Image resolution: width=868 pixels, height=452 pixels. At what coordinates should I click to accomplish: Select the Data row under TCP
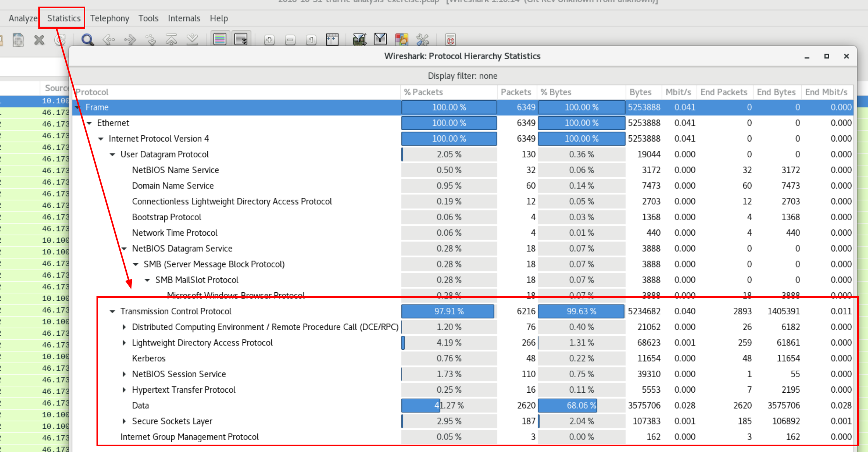pyautogui.click(x=463, y=405)
